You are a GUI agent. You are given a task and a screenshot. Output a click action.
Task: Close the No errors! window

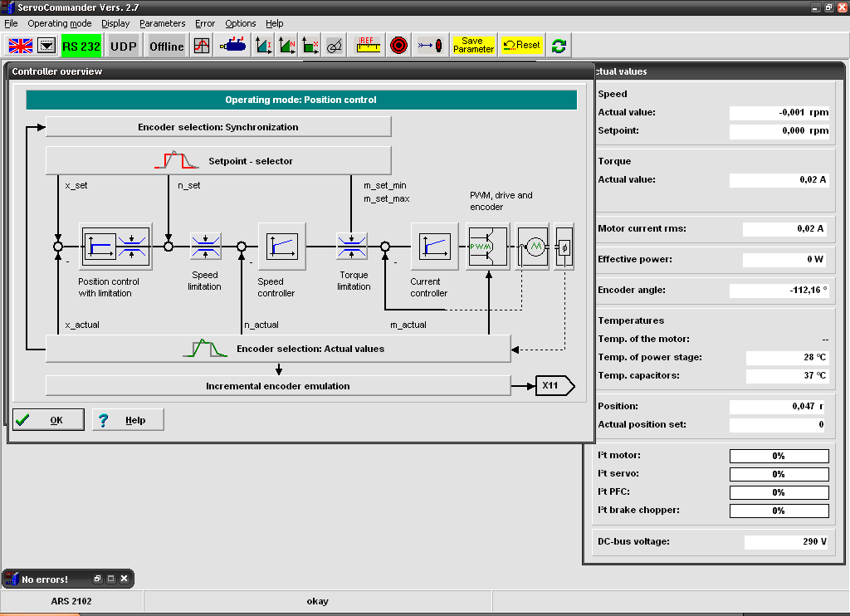(125, 579)
